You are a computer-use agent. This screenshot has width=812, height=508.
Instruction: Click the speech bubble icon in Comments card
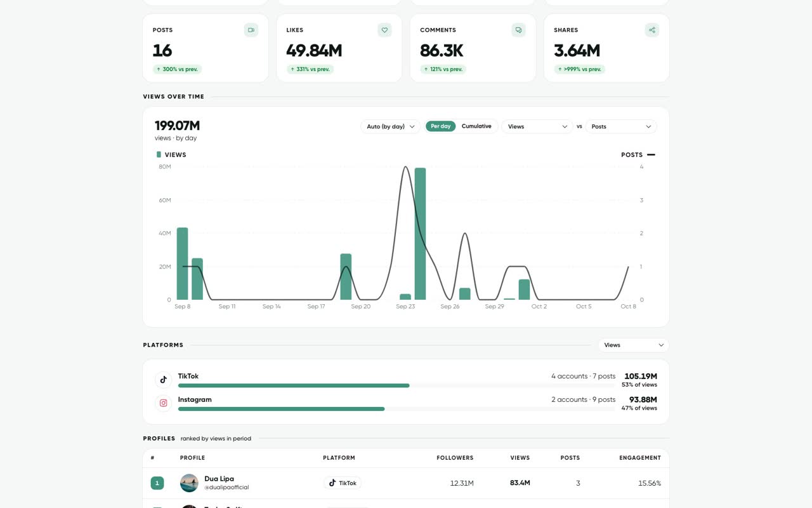[x=518, y=30]
